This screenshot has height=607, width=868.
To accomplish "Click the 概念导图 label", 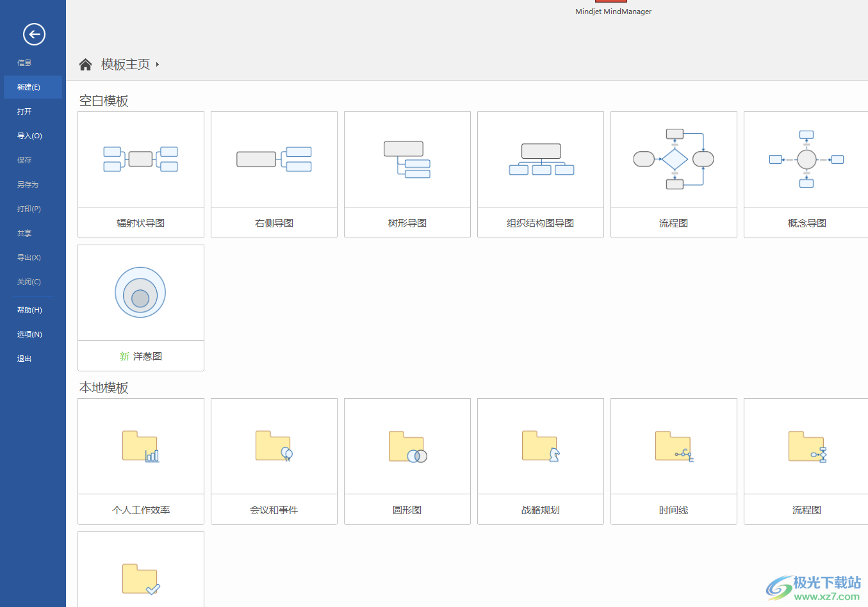I will [x=807, y=223].
